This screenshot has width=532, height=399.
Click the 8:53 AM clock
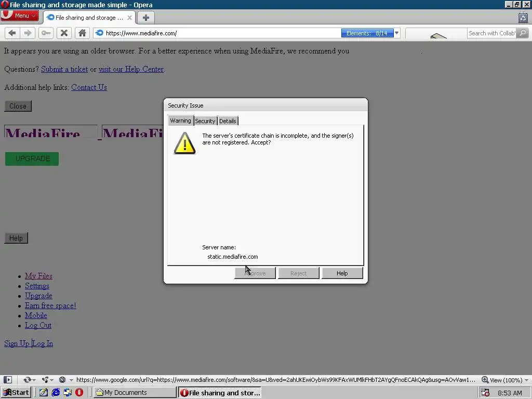click(x=510, y=393)
